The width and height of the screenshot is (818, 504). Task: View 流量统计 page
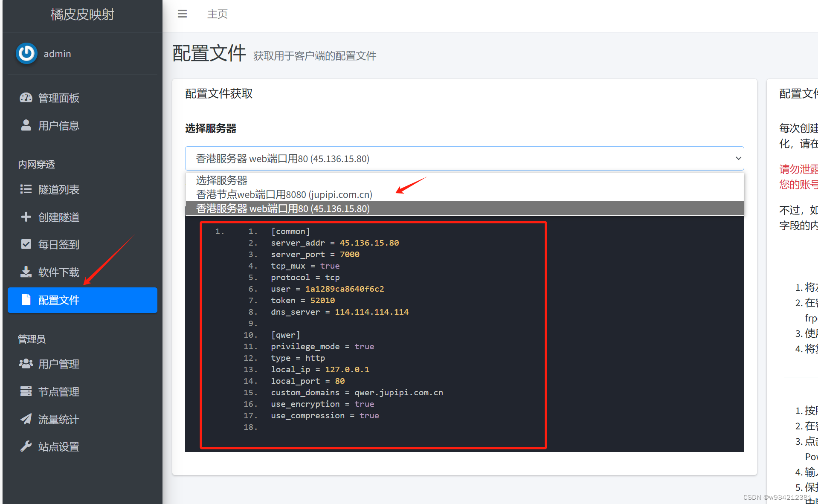tap(82, 419)
